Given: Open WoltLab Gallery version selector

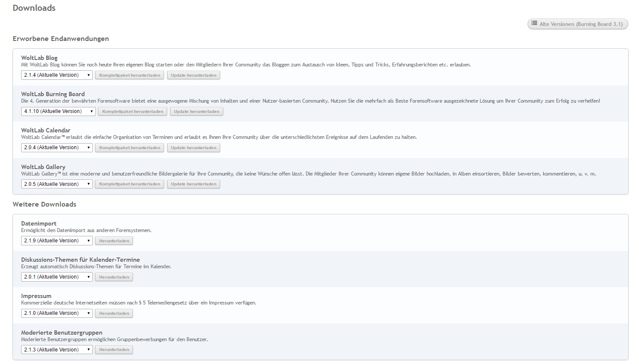Looking at the screenshot, I should pyautogui.click(x=57, y=184).
